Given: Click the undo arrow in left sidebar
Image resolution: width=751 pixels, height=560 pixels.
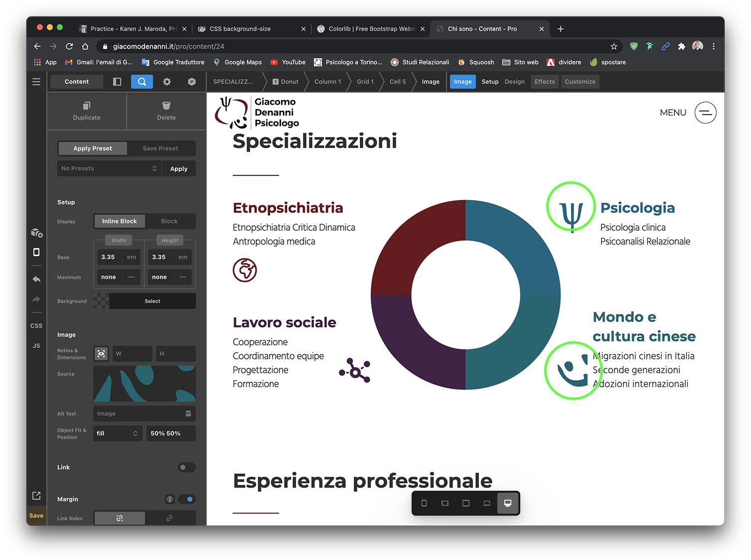Looking at the screenshot, I should [x=36, y=279].
